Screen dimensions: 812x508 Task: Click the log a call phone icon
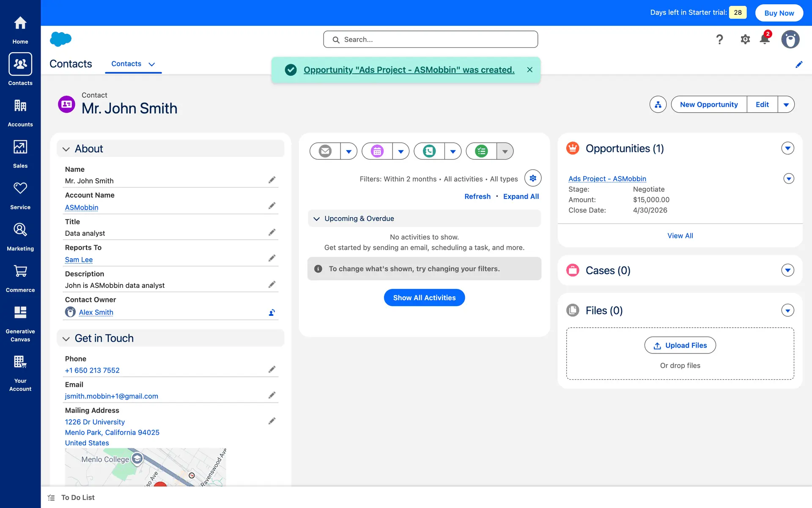(x=429, y=151)
